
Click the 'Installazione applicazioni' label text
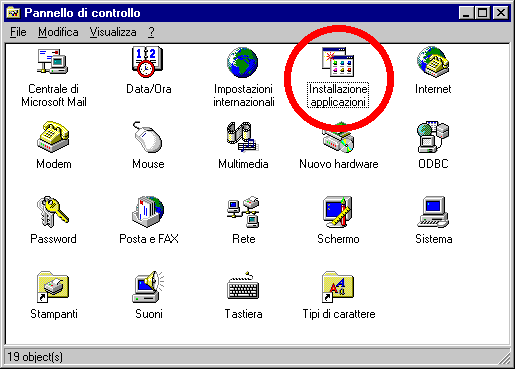tap(338, 95)
